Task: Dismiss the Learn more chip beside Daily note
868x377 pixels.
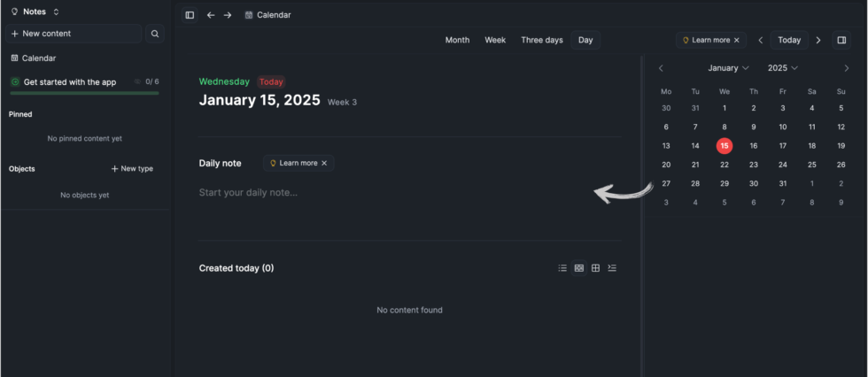Action: point(324,163)
